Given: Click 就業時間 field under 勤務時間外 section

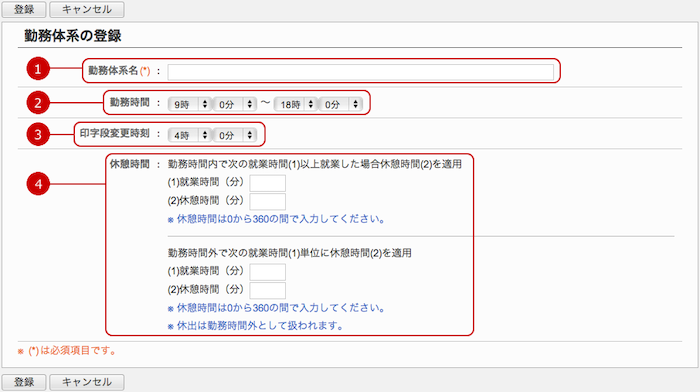Looking at the screenshot, I should (267, 272).
